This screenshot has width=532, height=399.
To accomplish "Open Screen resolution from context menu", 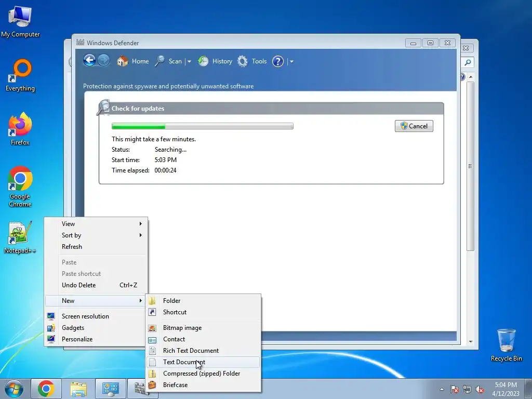I will coord(96,316).
